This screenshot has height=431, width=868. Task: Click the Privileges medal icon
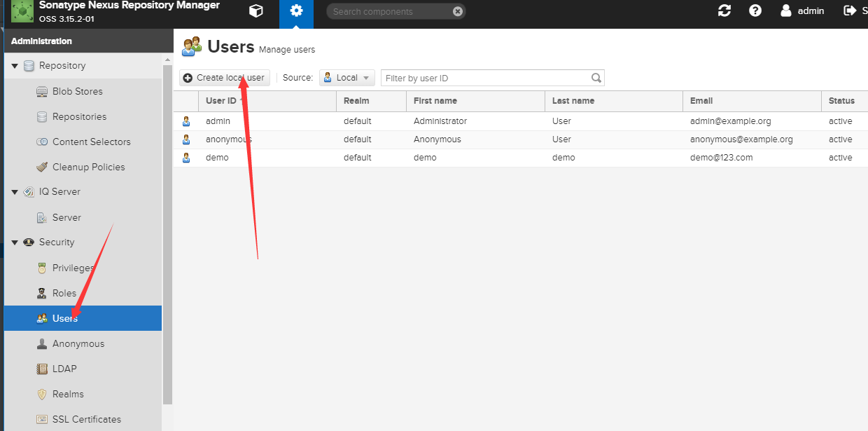(42, 268)
